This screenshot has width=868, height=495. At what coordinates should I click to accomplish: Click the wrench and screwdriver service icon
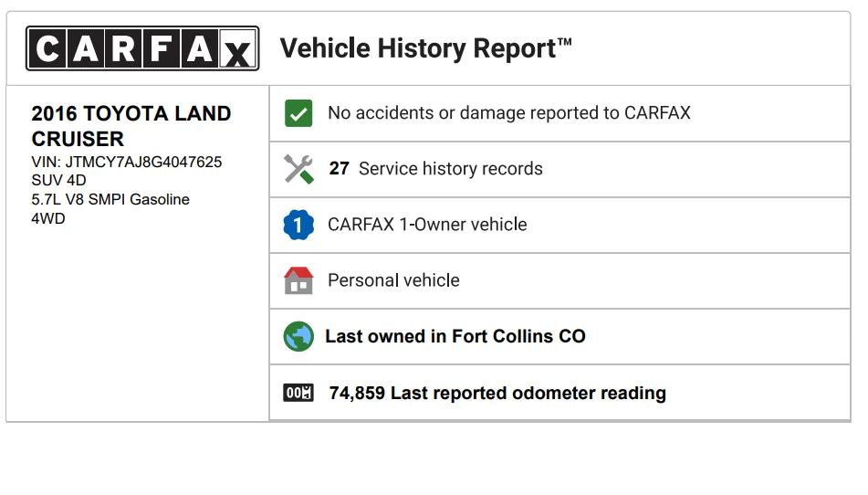pyautogui.click(x=298, y=169)
